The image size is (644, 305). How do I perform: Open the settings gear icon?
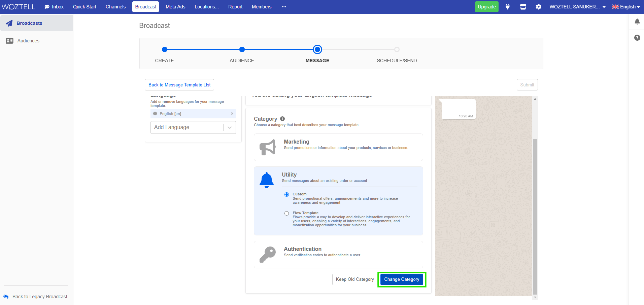(538, 7)
